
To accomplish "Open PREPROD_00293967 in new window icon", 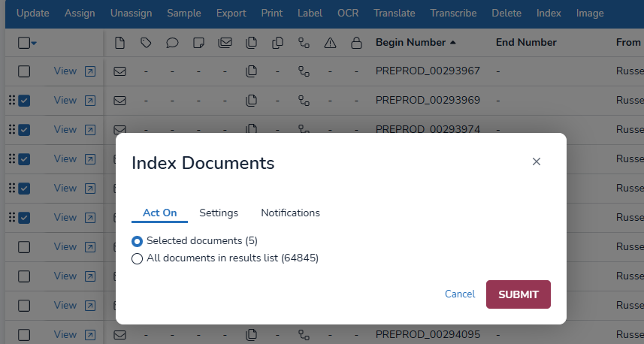I will click(x=90, y=71).
